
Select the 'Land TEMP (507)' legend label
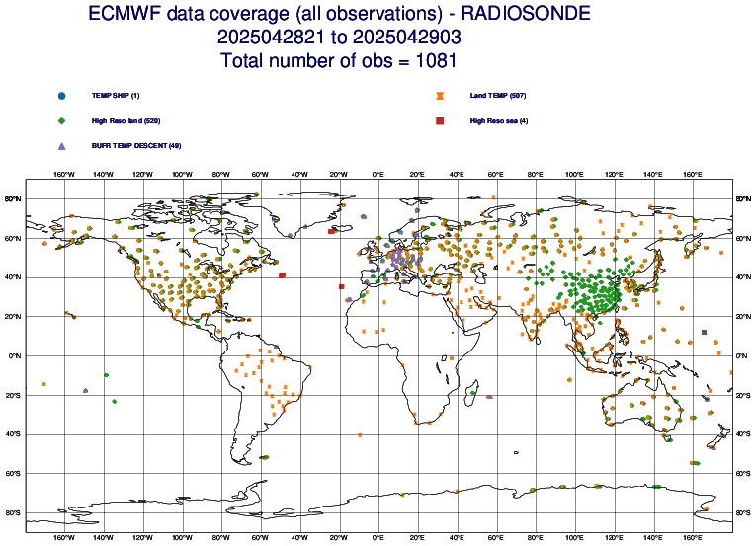point(498,96)
